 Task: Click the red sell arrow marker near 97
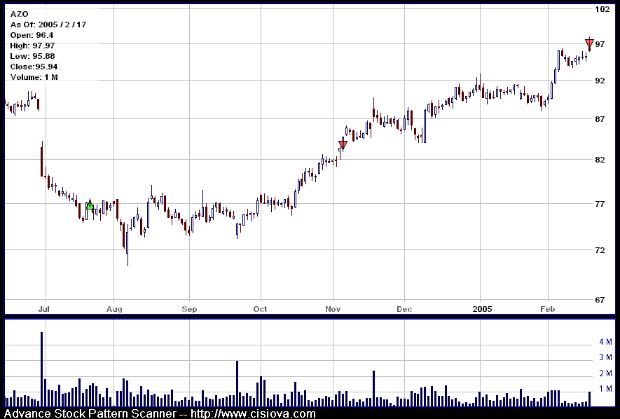pos(589,42)
